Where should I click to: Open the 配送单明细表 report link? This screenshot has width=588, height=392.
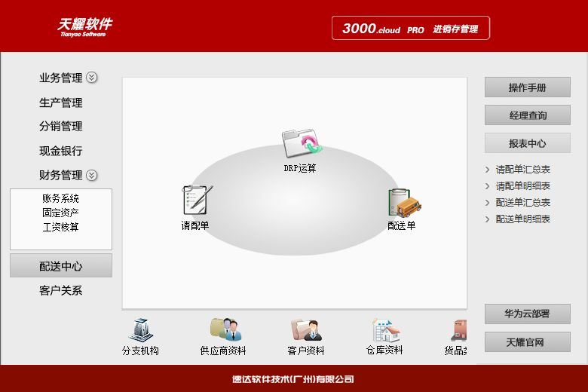[522, 219]
